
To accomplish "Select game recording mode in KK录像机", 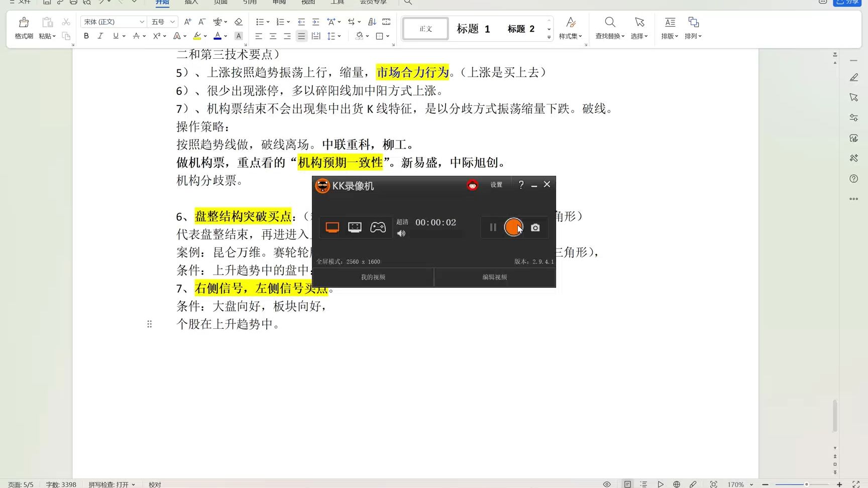I will (378, 227).
